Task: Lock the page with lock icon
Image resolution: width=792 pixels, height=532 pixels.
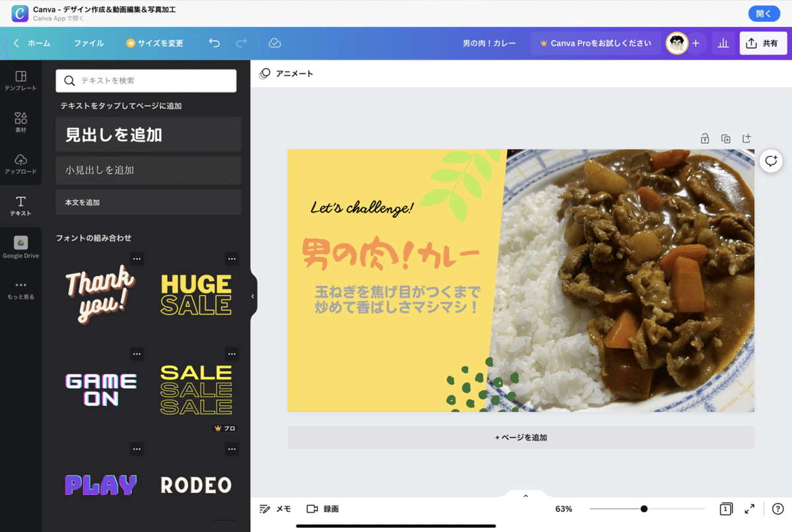Action: point(705,139)
